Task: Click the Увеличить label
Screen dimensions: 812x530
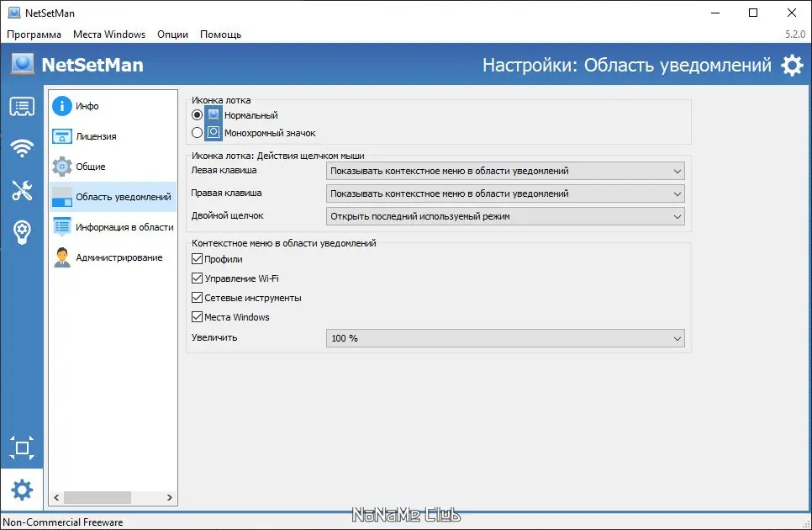Action: [214, 337]
